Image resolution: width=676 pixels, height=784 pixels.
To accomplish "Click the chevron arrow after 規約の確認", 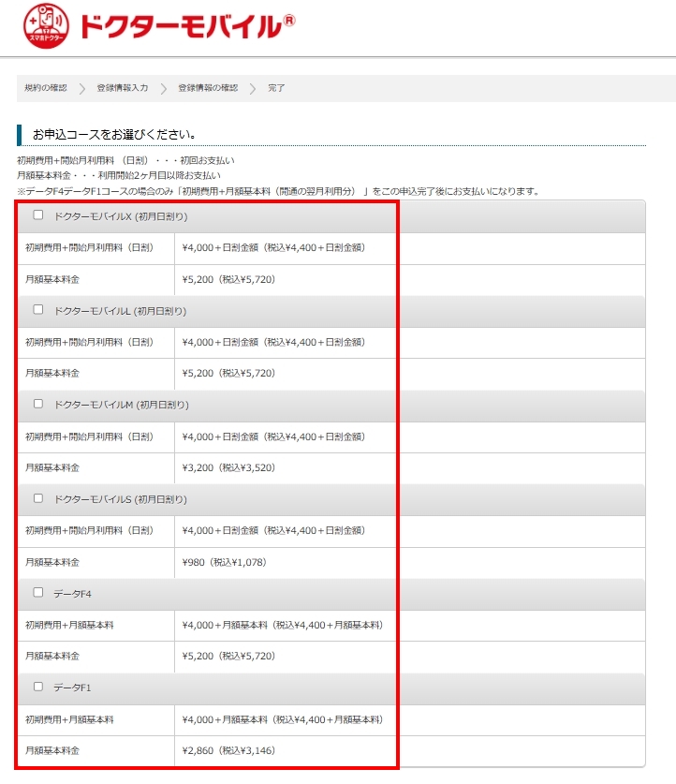I will pyautogui.click(x=82, y=88).
